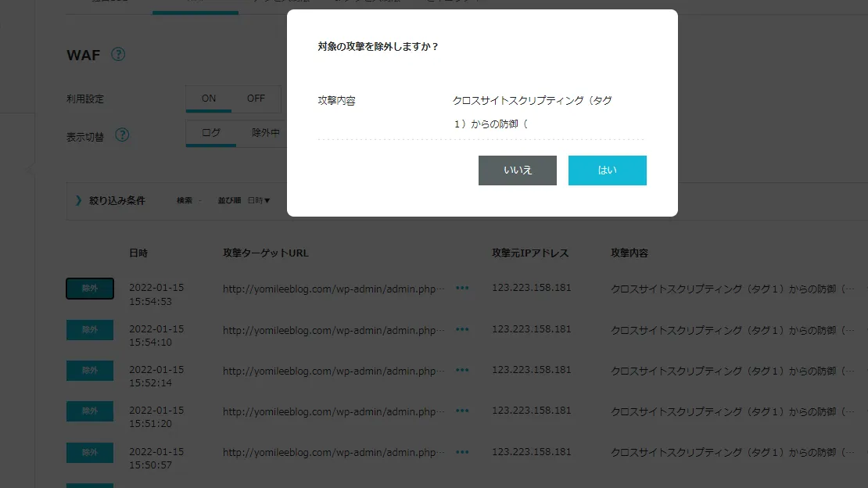Viewport: 868px width, 488px height.
Task: Click 除外 button for the 15:50:57 log
Action: point(90,453)
